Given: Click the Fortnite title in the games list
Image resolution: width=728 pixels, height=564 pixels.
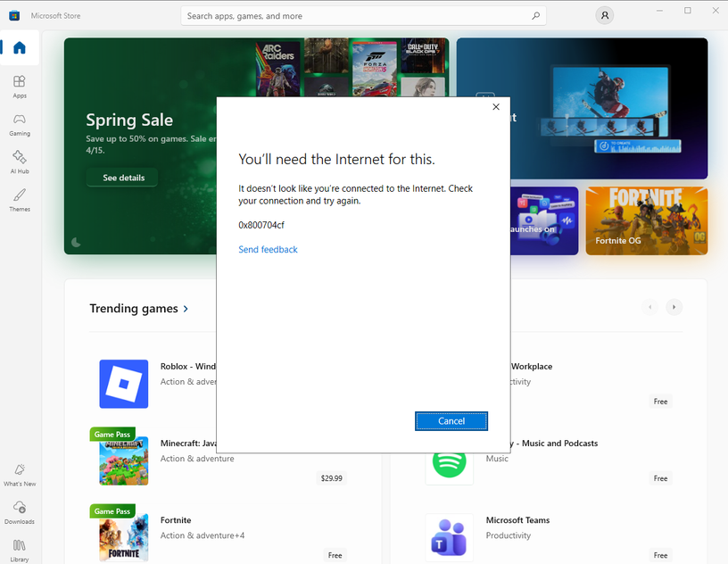Looking at the screenshot, I should point(176,520).
